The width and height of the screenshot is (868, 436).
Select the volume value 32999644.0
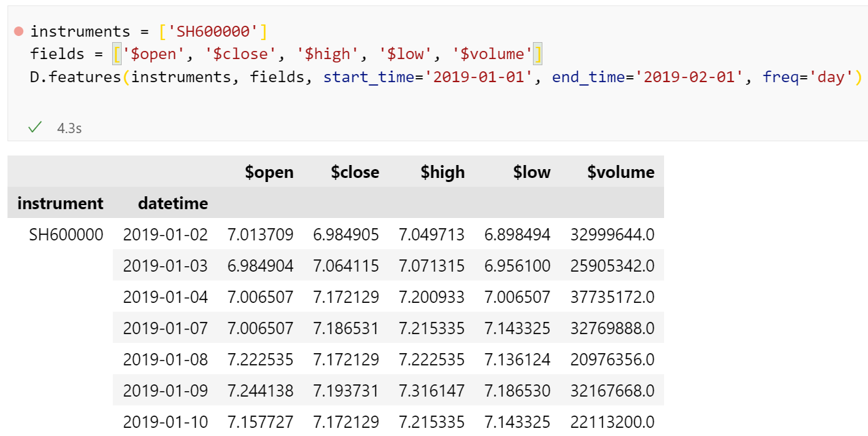612,234
